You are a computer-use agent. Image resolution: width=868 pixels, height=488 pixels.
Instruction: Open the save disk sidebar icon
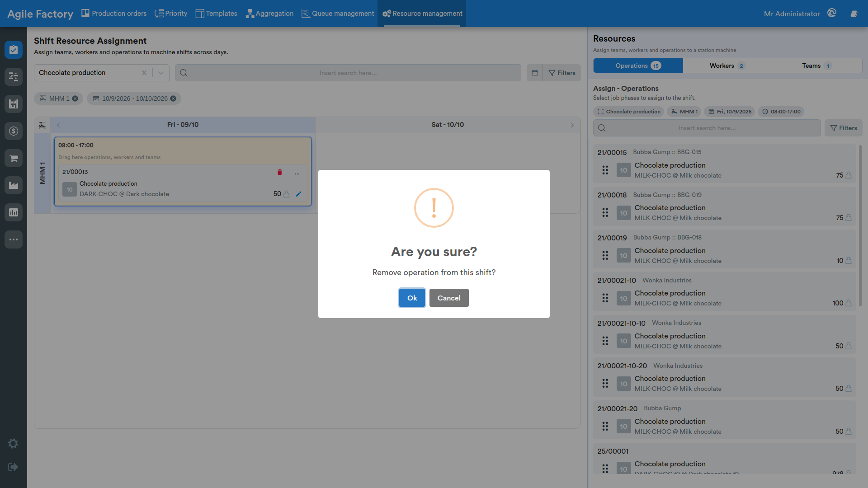14,104
